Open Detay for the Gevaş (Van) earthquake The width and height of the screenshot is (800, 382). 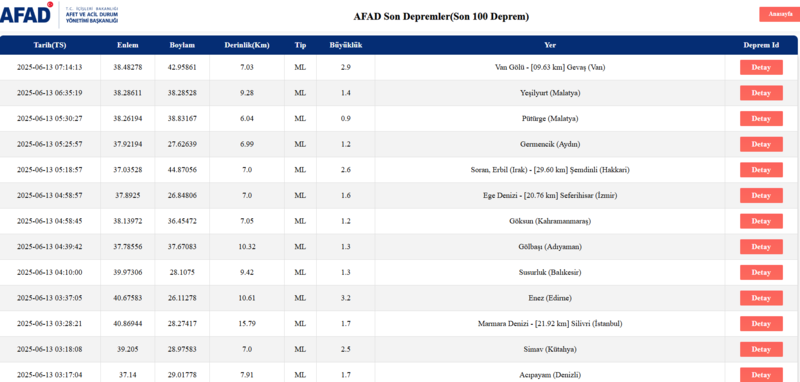(761, 67)
